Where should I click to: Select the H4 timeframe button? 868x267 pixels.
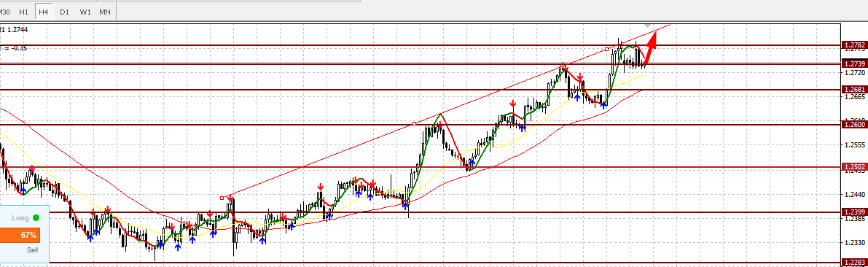44,12
